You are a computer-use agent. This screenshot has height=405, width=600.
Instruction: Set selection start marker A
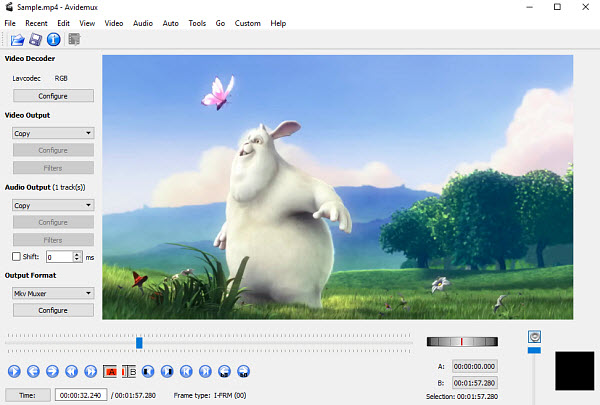click(x=110, y=371)
